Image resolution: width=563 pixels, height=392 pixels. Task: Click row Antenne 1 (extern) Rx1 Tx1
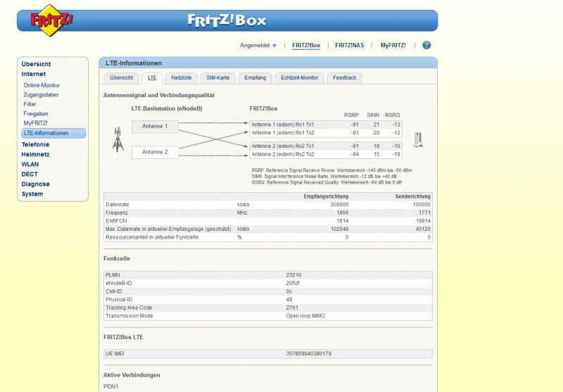pos(326,125)
